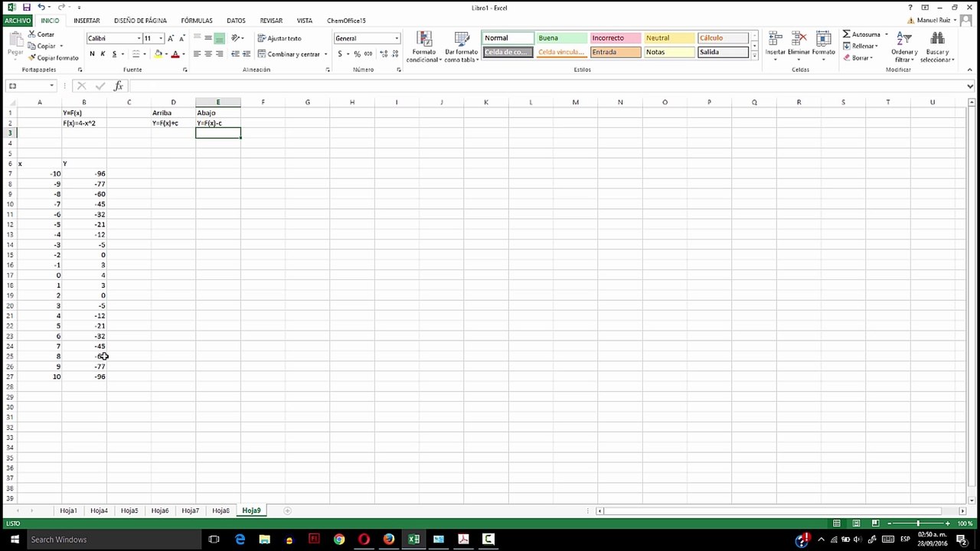This screenshot has height=551, width=980.
Task: Select cell containing F(x)=4-x^2
Action: (x=84, y=123)
